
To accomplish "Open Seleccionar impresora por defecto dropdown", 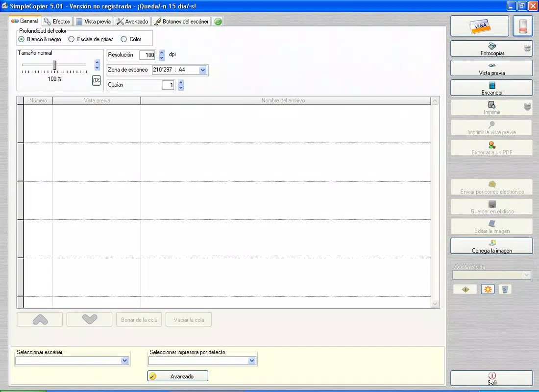I will tap(252, 360).
